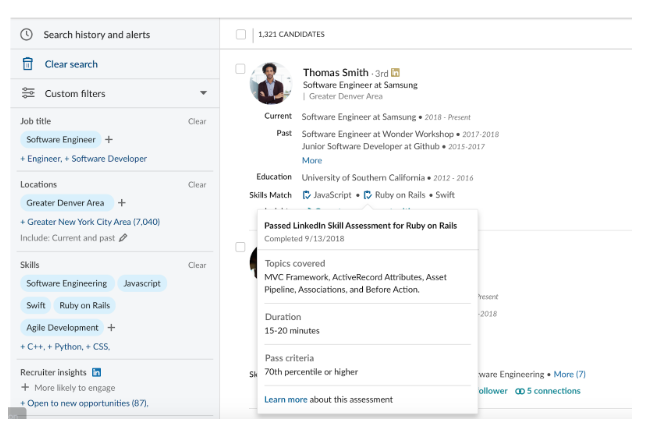Add suggested C++ skill
The width and height of the screenshot is (660, 431).
click(x=32, y=347)
